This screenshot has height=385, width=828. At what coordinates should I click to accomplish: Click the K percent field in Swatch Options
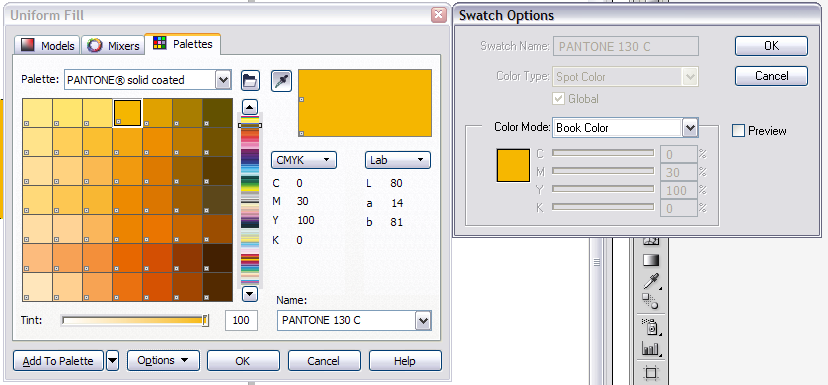pos(679,208)
